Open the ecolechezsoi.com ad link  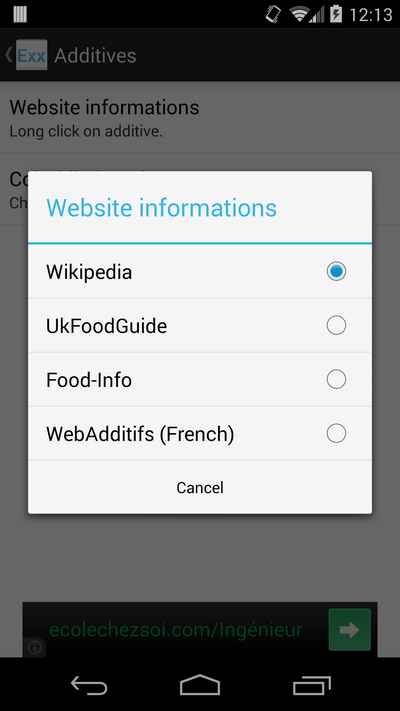(176, 630)
